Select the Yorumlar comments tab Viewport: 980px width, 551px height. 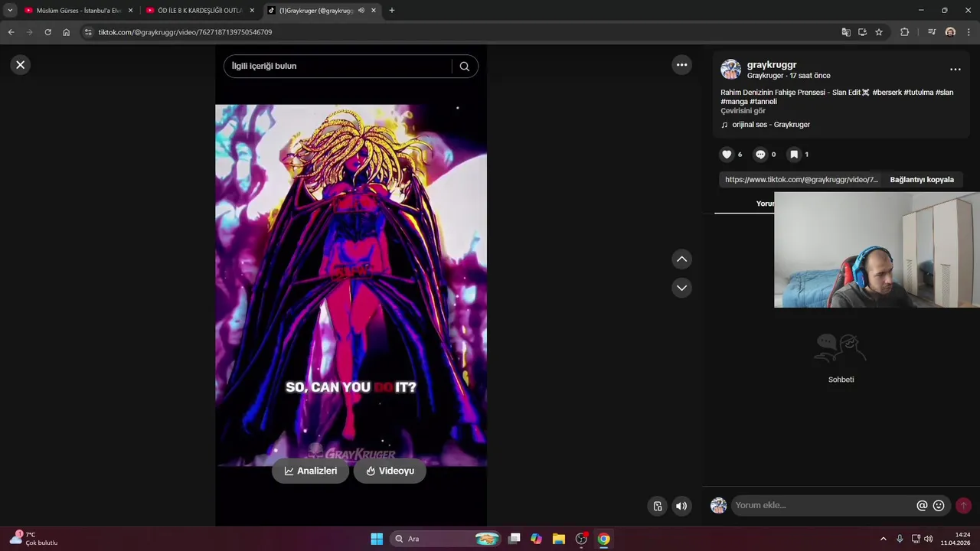tap(766, 204)
